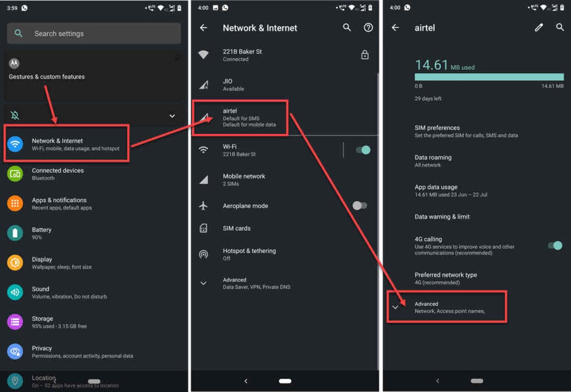Tap the JIO signal icon
The width and height of the screenshot is (571, 392).
[204, 85]
